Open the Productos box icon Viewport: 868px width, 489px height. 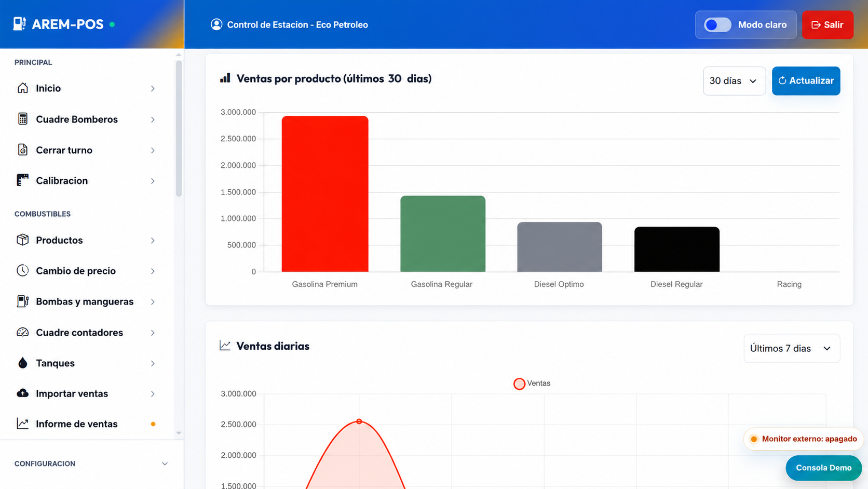point(22,240)
